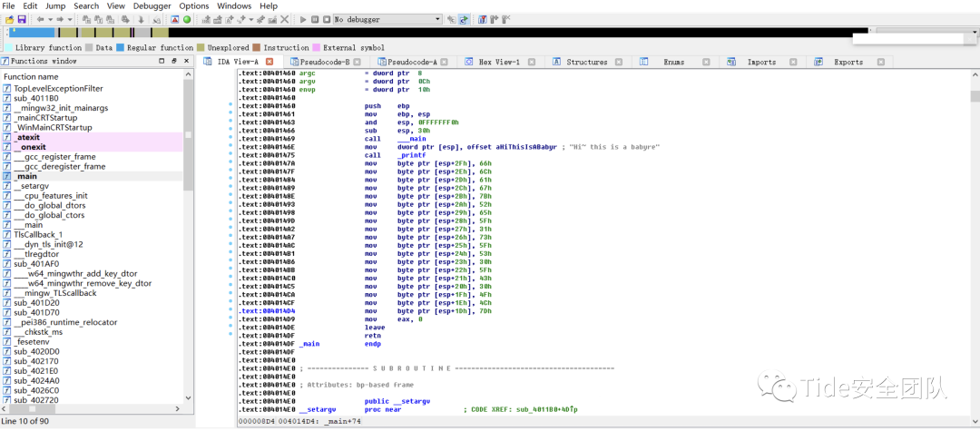This screenshot has height=431, width=980.
Task: Click the stop process square icon
Action: point(327,19)
